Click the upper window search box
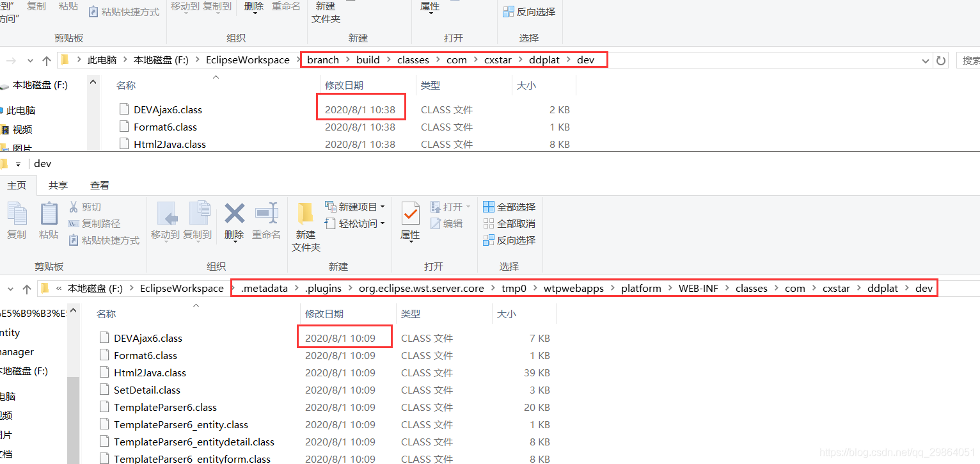The height and width of the screenshot is (464, 980). point(968,60)
